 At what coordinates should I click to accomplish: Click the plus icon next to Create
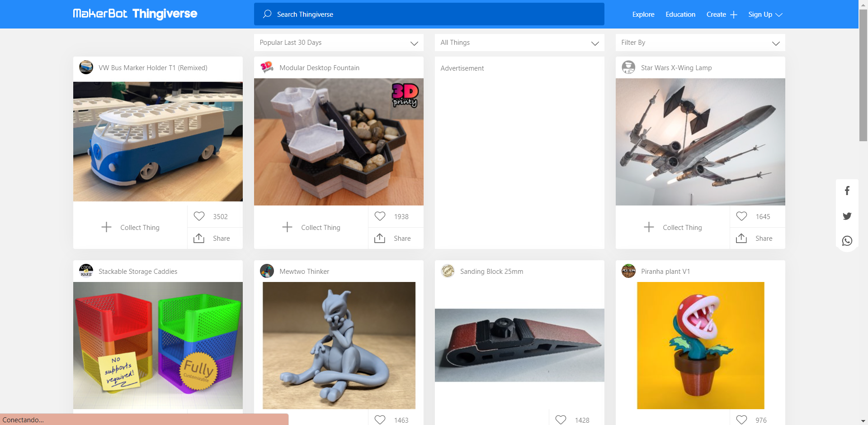733,14
